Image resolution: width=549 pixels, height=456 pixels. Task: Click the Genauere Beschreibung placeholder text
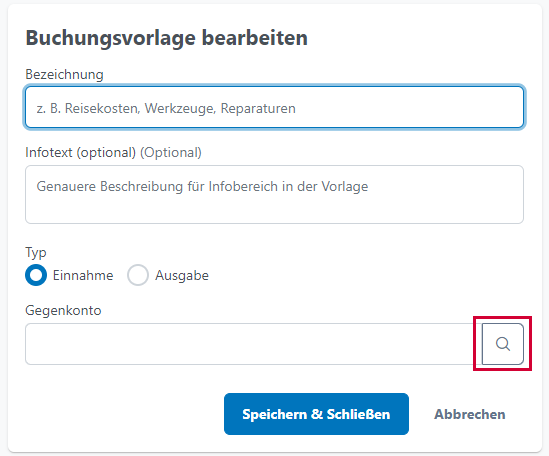[202, 187]
